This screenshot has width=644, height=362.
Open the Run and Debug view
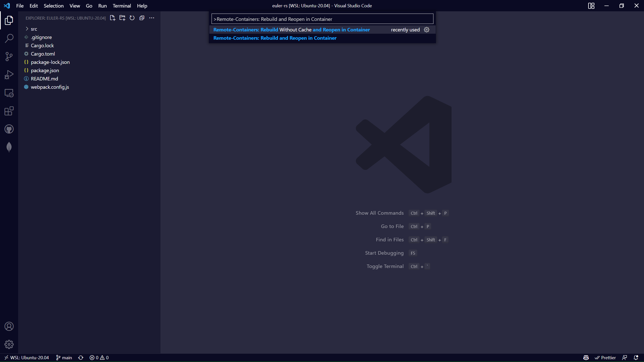coord(9,75)
